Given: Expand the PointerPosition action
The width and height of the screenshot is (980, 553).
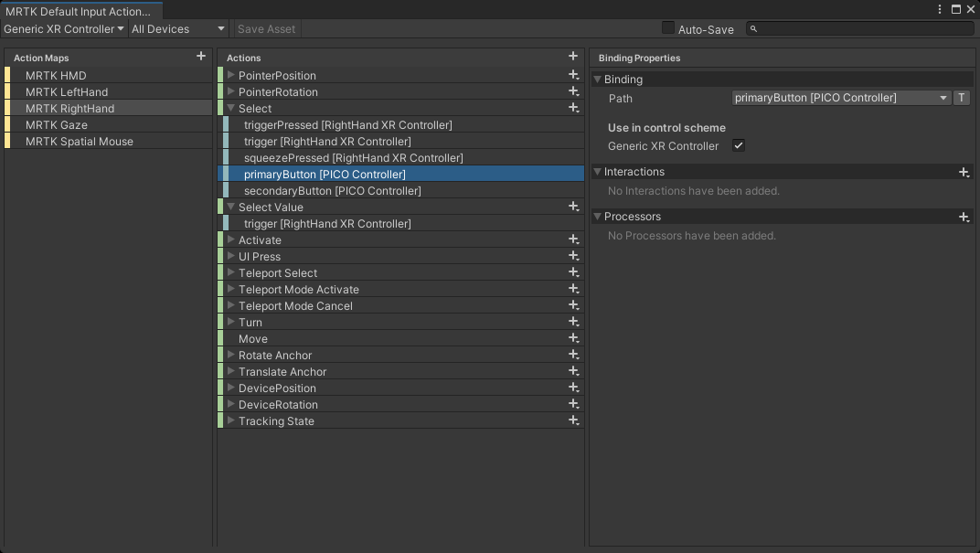Looking at the screenshot, I should pos(230,75).
